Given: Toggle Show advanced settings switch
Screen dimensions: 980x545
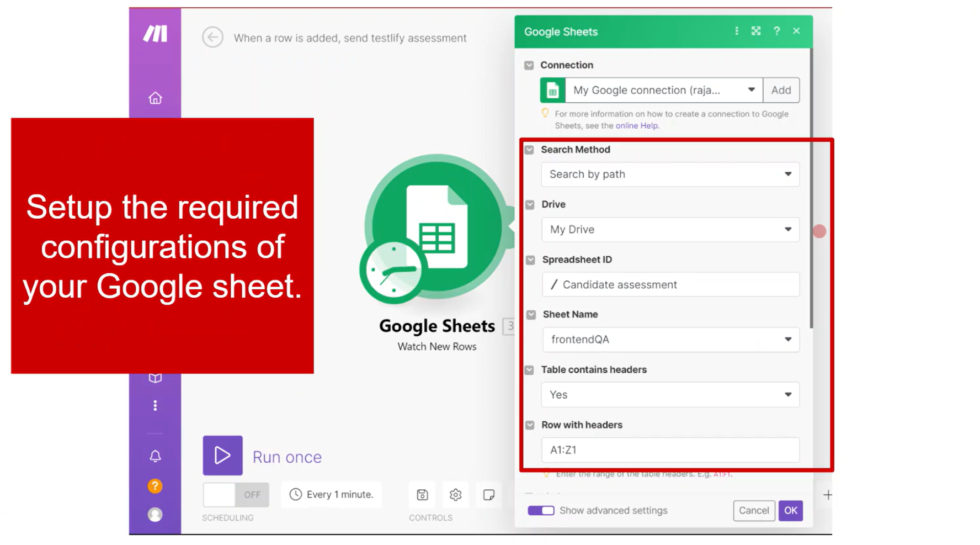Looking at the screenshot, I should pyautogui.click(x=541, y=510).
